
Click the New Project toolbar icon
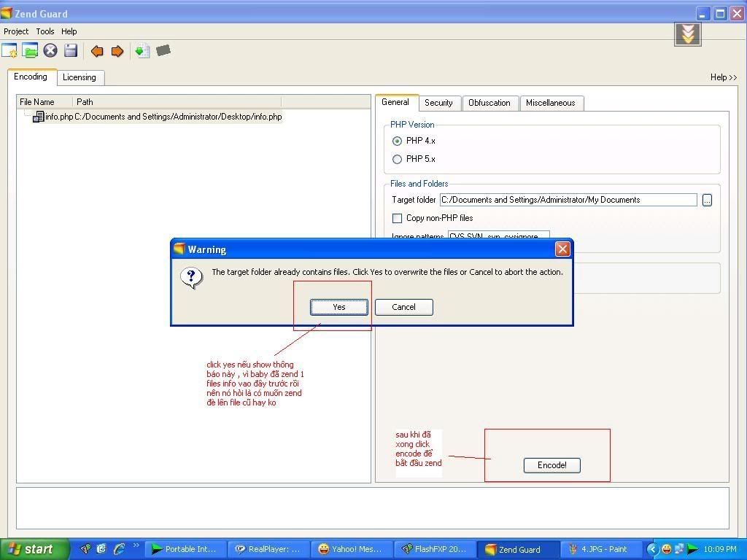9,50
